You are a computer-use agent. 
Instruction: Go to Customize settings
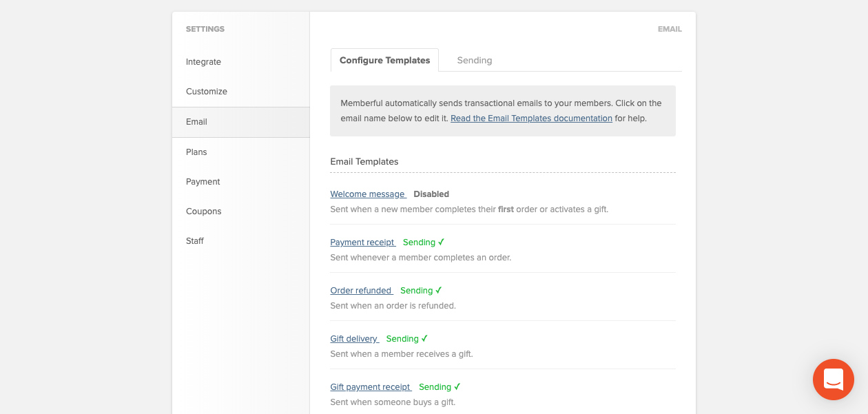(x=207, y=92)
